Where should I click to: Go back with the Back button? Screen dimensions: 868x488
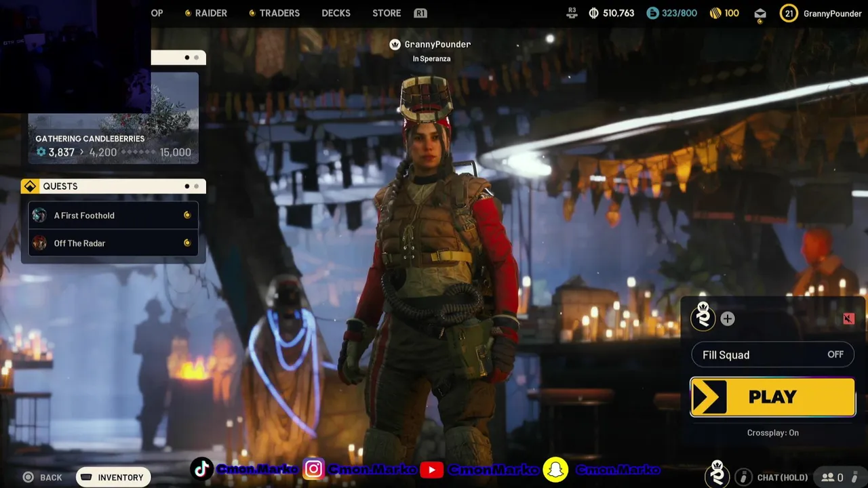[x=43, y=477]
